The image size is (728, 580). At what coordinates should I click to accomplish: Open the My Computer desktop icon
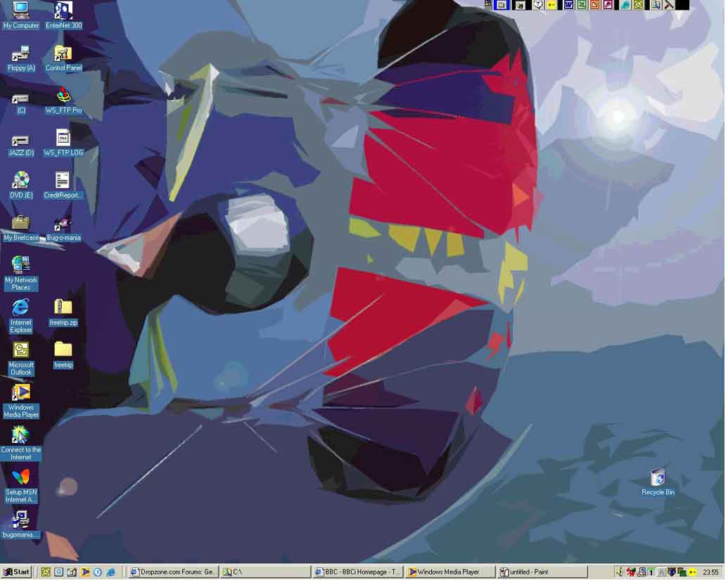tap(21, 11)
